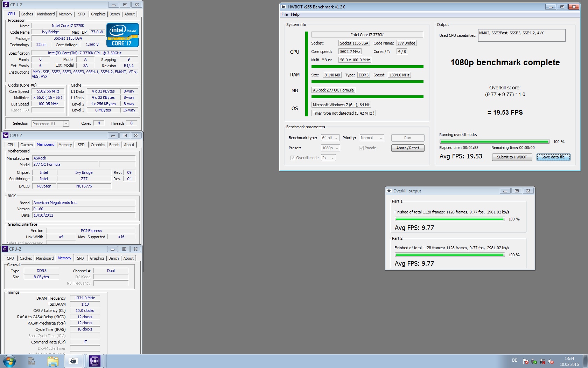Click HWBOT x265 Benchmark title bar icon
This screenshot has width=588, height=368.
point(283,7)
